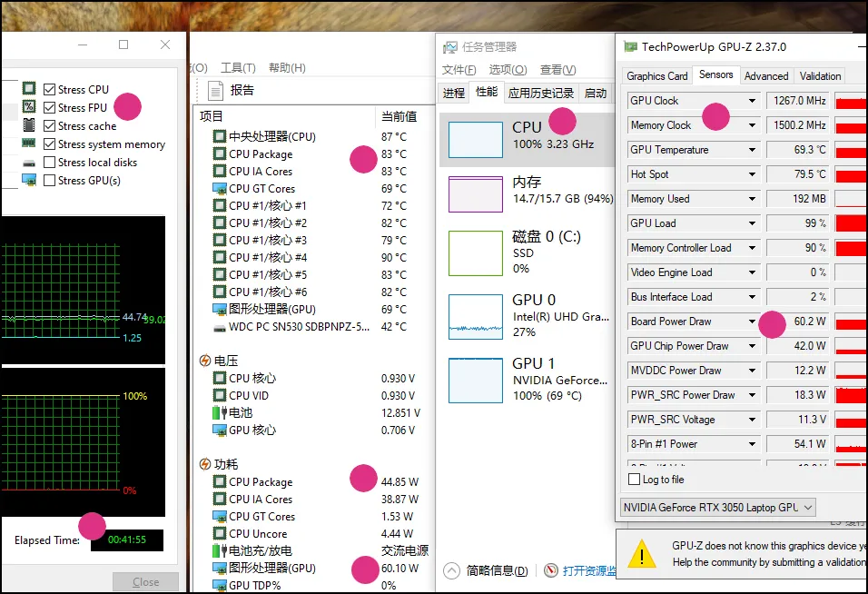
Task: Open the GPU Load dropdown arrow
Action: pyautogui.click(x=752, y=223)
